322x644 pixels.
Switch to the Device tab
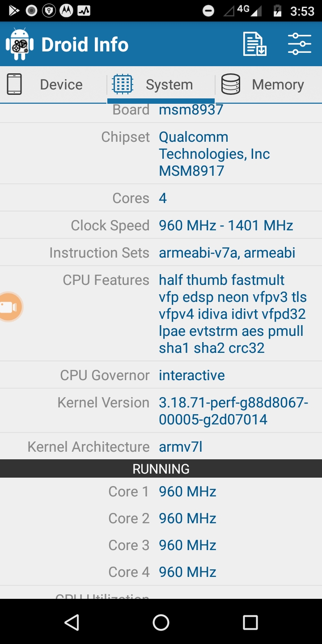click(61, 84)
